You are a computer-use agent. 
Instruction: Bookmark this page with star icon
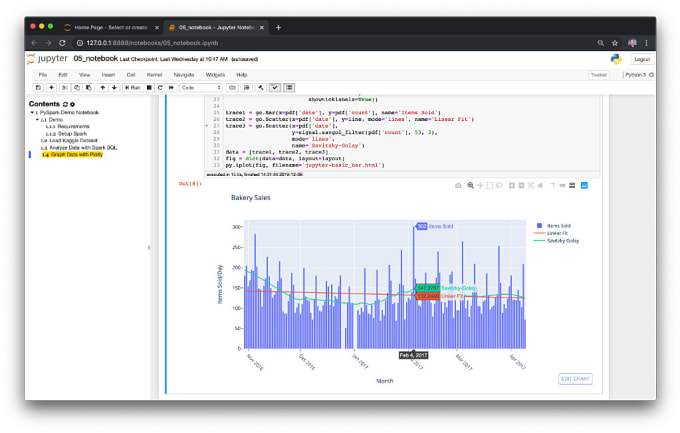[615, 43]
